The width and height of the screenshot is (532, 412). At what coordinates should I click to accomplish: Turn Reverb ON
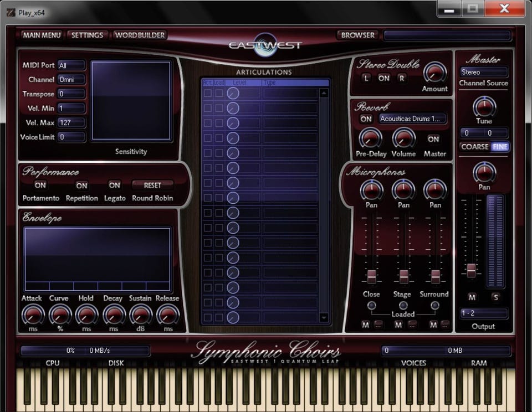coord(366,119)
